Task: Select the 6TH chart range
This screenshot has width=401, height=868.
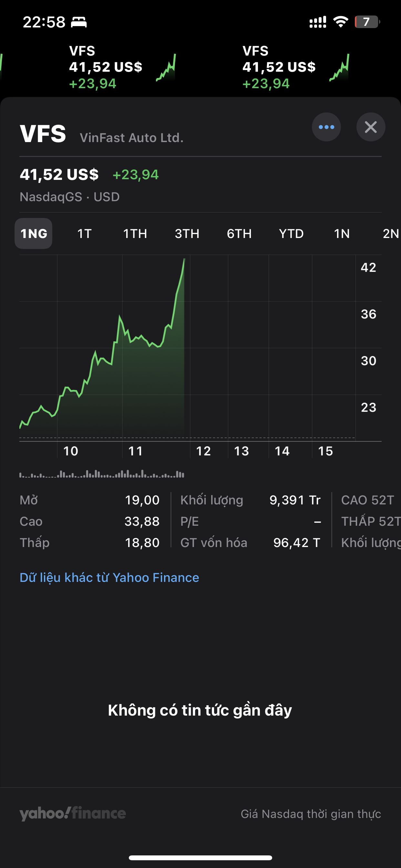Action: 239,233
